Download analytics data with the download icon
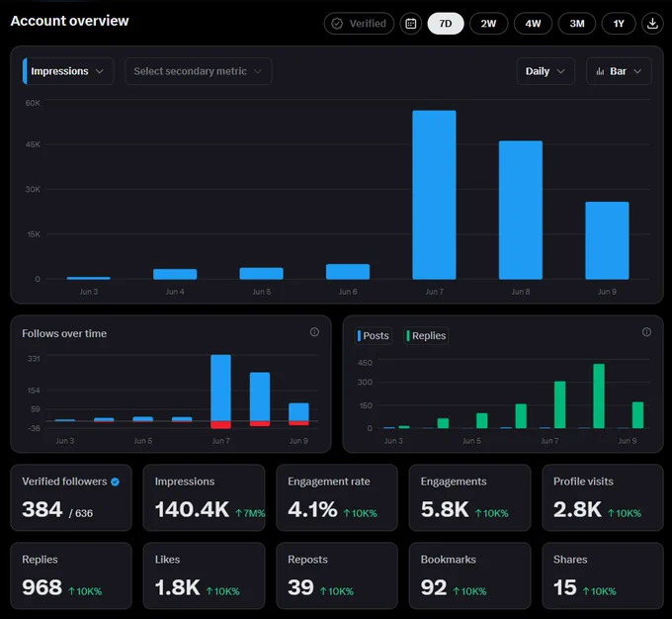This screenshot has width=672, height=619. click(652, 24)
